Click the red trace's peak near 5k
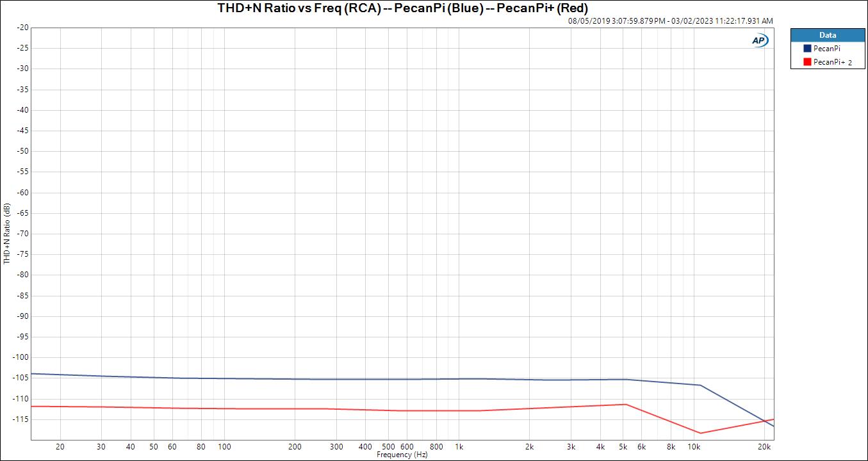The height and width of the screenshot is (461, 868). pos(625,404)
